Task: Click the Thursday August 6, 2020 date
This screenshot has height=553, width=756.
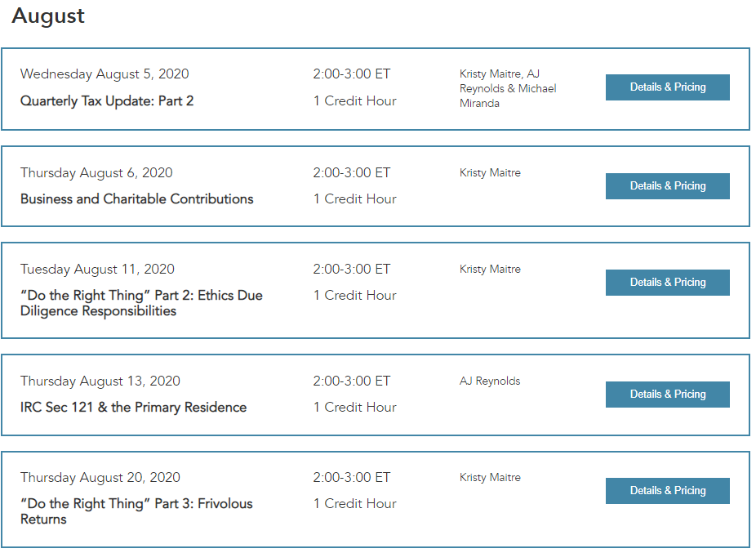Action: coord(96,172)
